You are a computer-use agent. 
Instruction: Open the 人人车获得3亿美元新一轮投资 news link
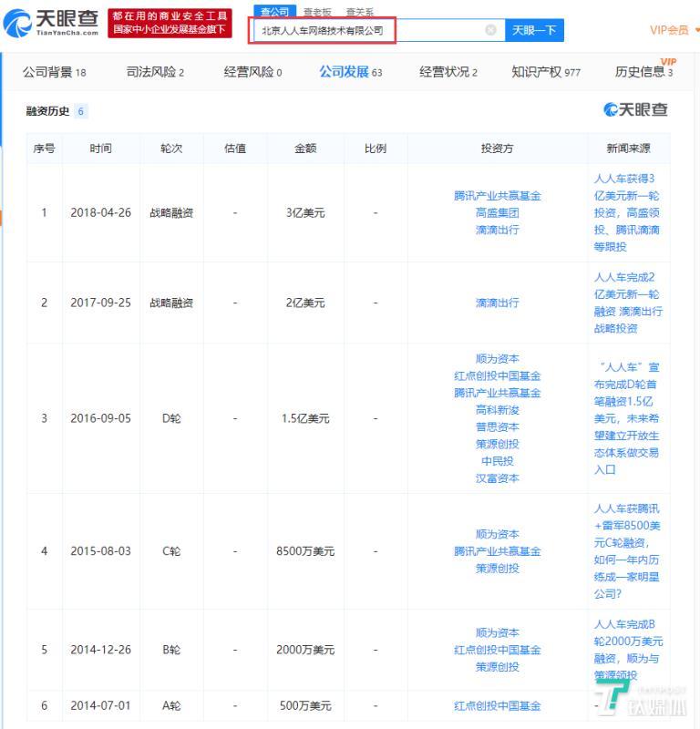click(626, 212)
